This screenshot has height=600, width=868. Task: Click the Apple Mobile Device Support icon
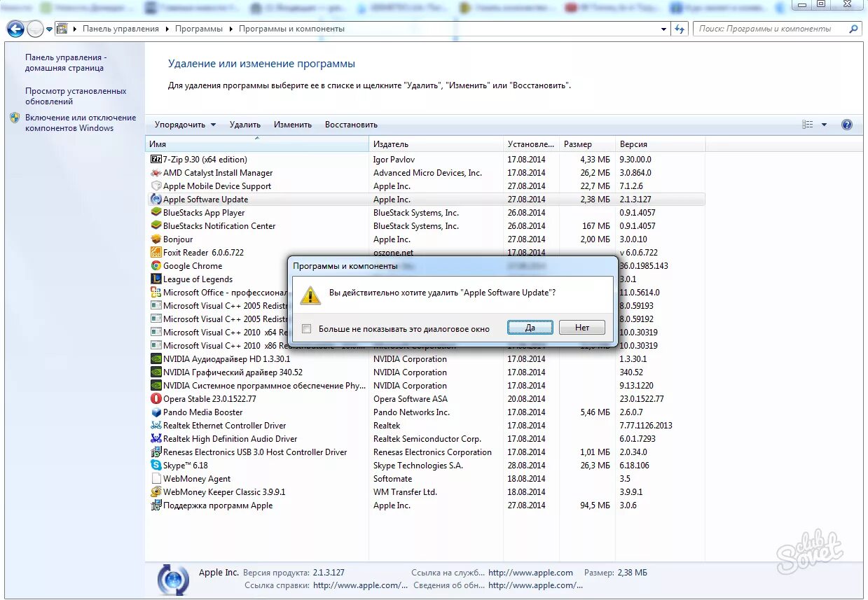point(156,186)
